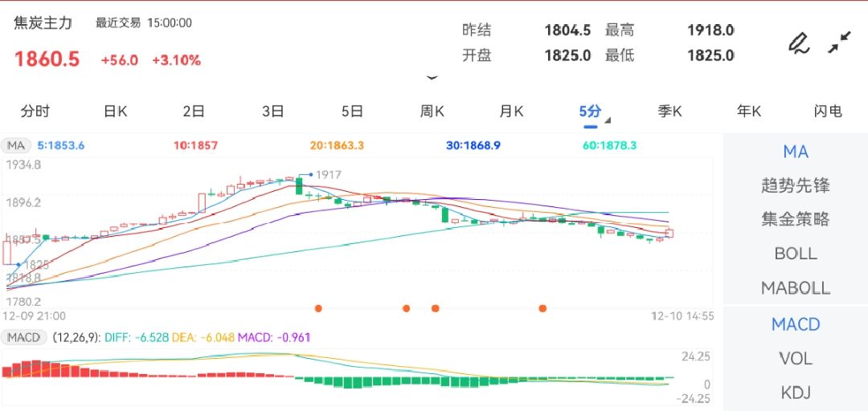Select MACD in the sidebar
Screen dimensions: 868x411
796,324
